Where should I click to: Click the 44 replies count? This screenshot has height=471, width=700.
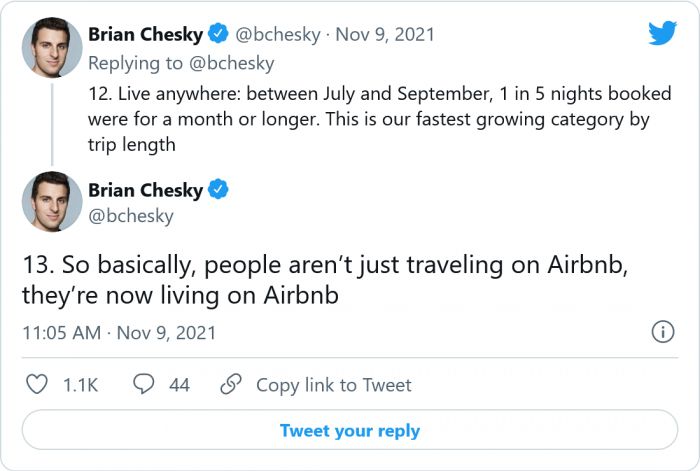[179, 385]
